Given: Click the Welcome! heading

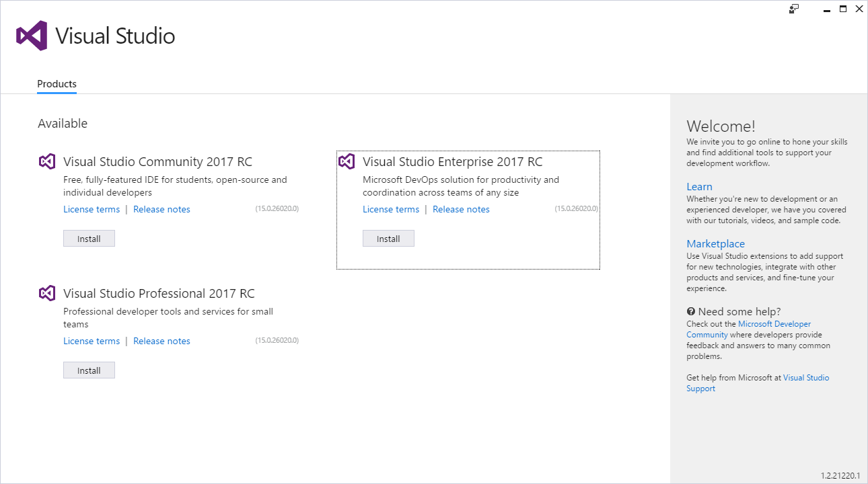Looking at the screenshot, I should click(721, 126).
